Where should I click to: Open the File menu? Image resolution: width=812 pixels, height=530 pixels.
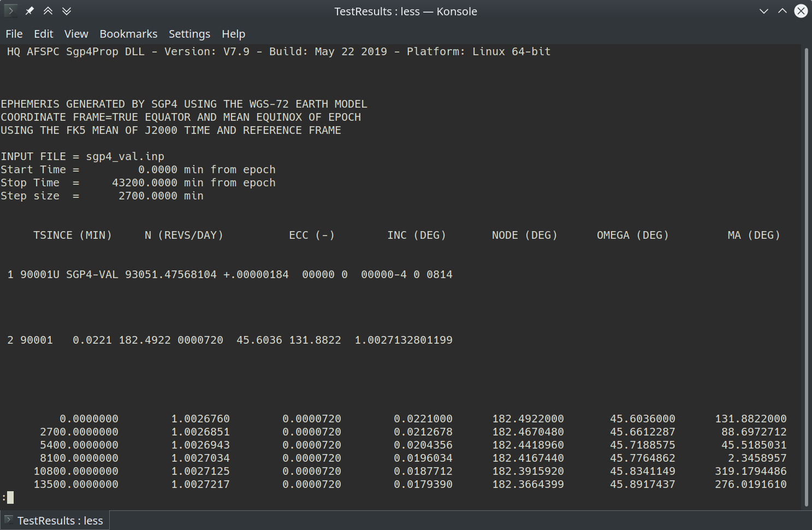click(x=14, y=34)
